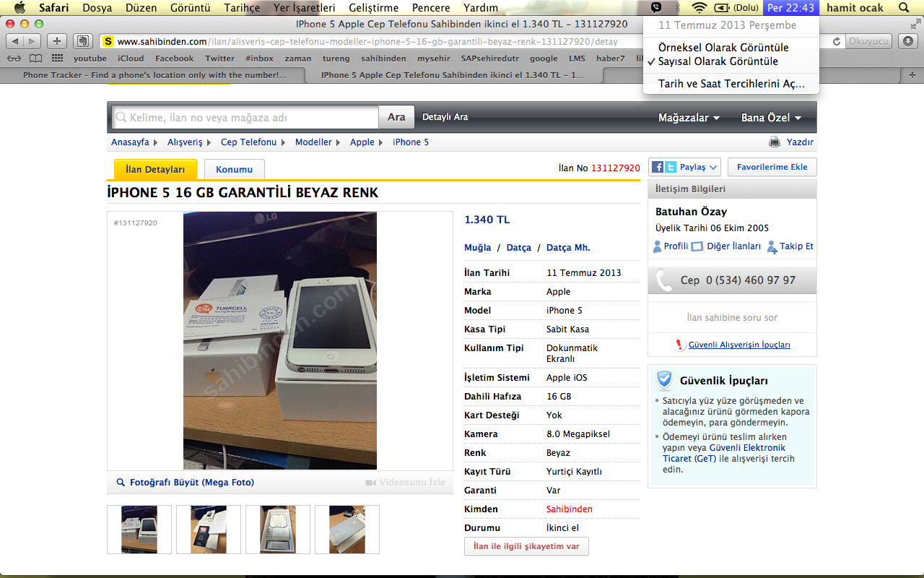The image size is (924, 578).
Task: Click the Okuyucu reader button
Action: (x=868, y=41)
